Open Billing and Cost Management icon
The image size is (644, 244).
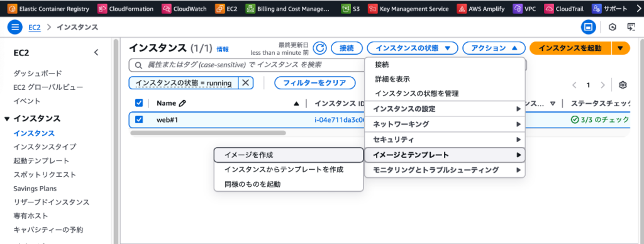coord(250,8)
